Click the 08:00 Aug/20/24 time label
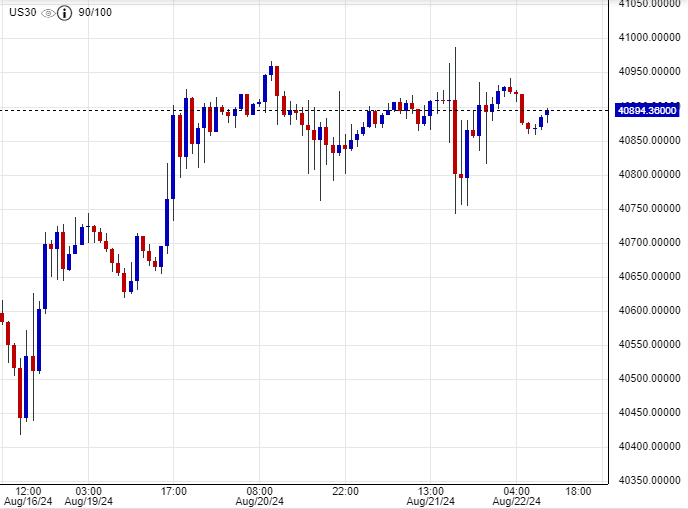The height and width of the screenshot is (509, 688). [x=259, y=496]
